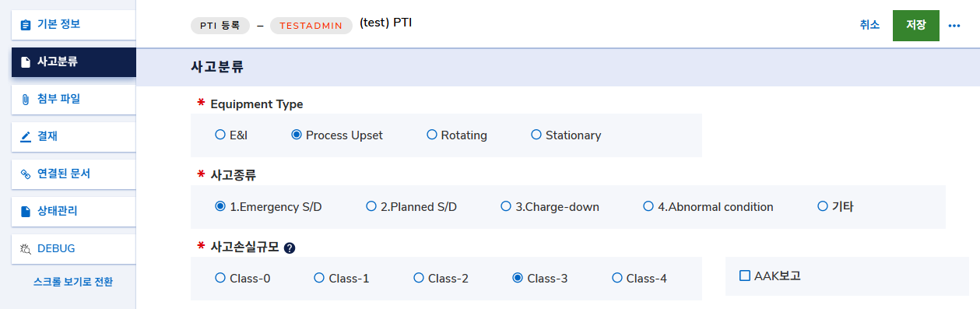Click the pen icon beside 결재

click(x=26, y=136)
